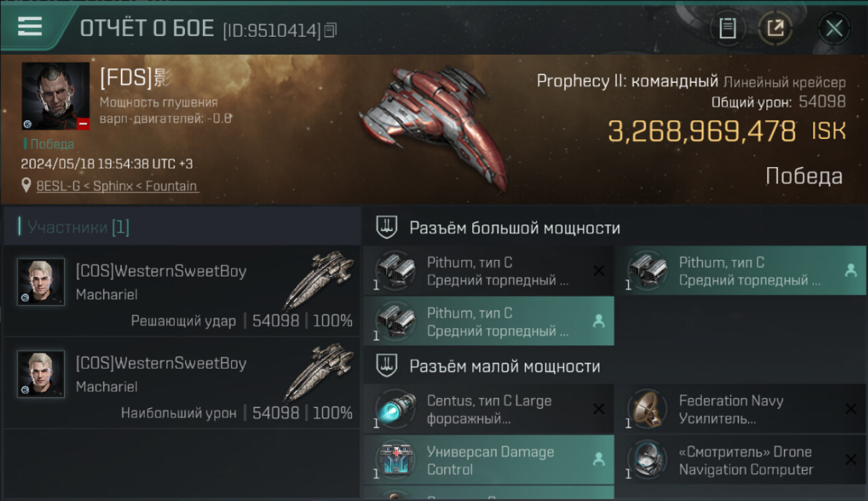Click the Federation Navy Усилитель module
The height and width of the screenshot is (501, 868).
740,409
